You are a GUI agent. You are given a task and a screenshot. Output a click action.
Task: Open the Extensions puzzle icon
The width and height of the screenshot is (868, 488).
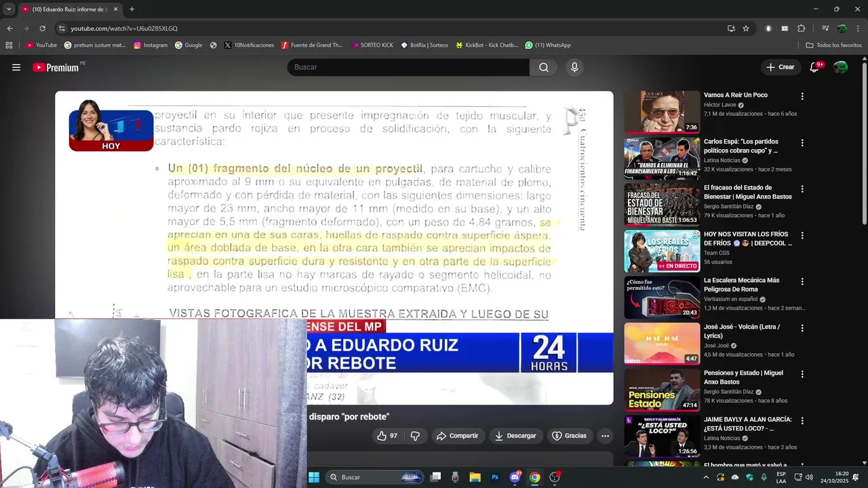[x=802, y=28]
